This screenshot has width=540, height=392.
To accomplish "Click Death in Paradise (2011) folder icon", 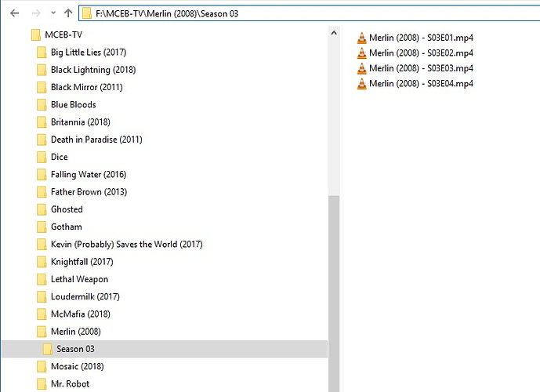I will click(42, 140).
